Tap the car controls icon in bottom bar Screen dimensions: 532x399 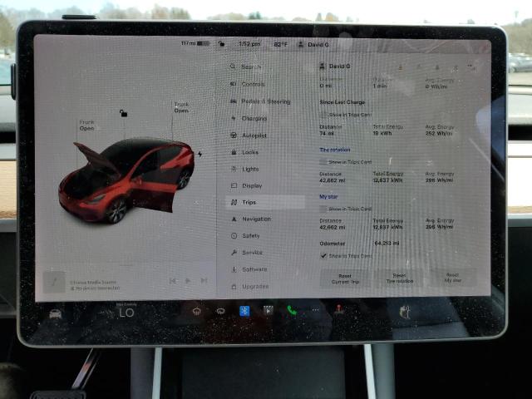pyautogui.click(x=56, y=313)
